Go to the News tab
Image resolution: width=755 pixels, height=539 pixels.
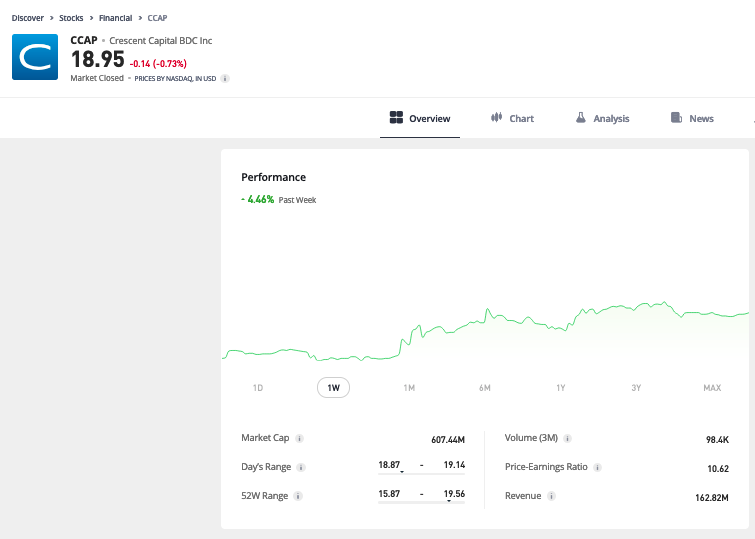[692, 118]
